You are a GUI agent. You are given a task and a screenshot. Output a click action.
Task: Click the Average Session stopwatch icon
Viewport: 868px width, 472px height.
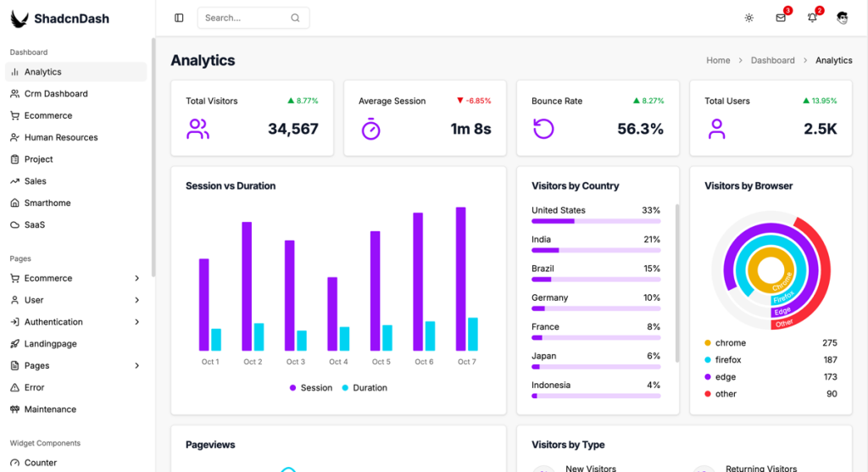[371, 129]
